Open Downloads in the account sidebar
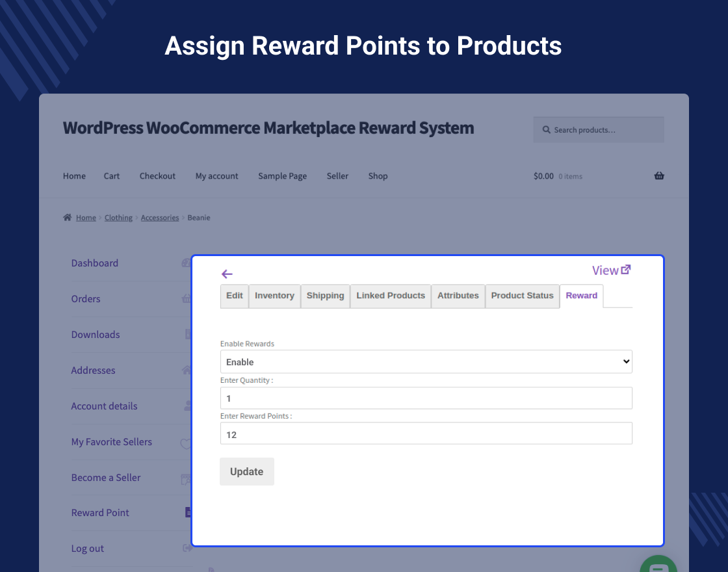This screenshot has width=728, height=572. [x=96, y=335]
